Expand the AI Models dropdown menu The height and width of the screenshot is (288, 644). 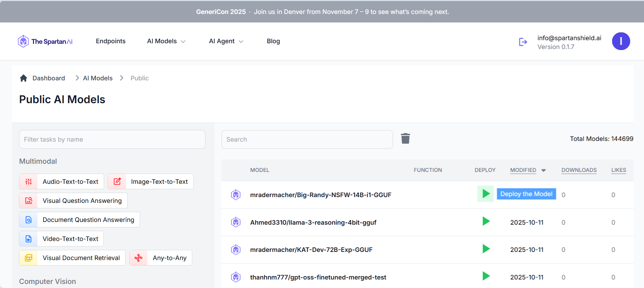click(x=166, y=41)
